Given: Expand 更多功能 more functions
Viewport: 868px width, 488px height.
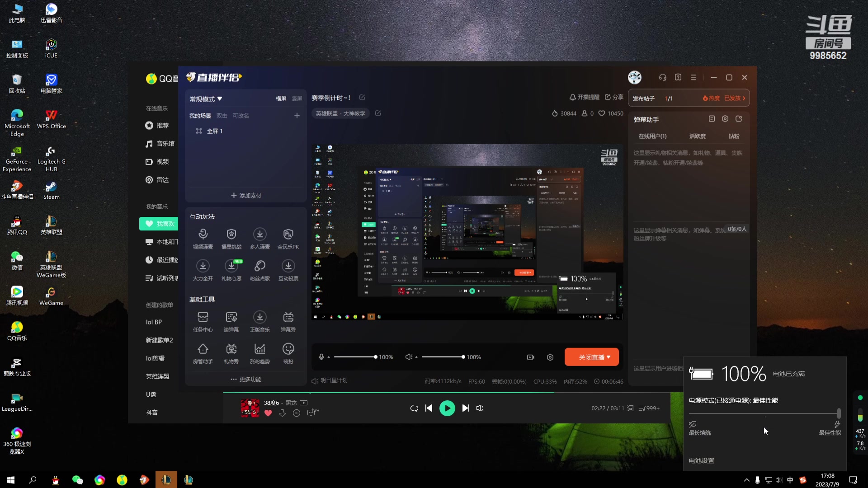Looking at the screenshot, I should point(246,379).
